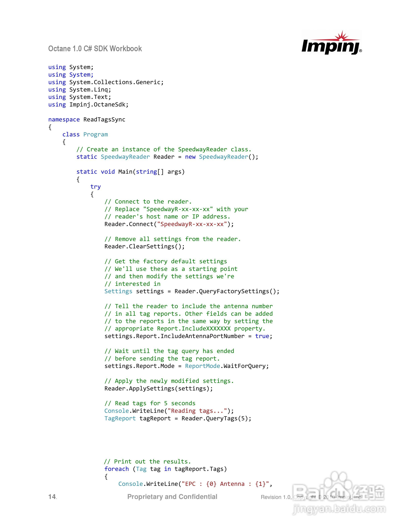
Task: Click the Console.WriteLine Reading tags line
Action: tap(169, 411)
